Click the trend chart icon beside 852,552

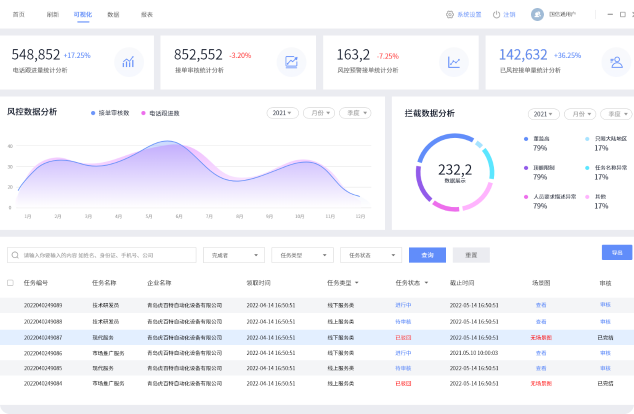(x=291, y=62)
